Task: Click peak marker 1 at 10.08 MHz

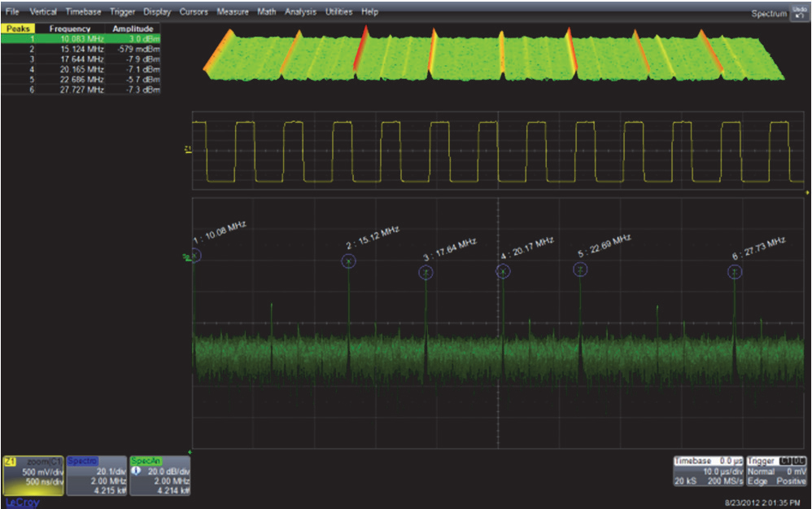Action: 194,256
